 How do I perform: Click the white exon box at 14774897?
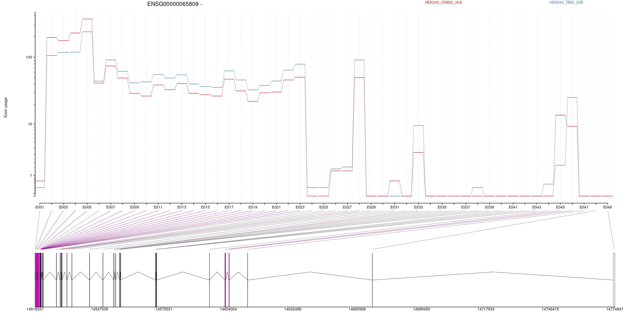pos(614,280)
